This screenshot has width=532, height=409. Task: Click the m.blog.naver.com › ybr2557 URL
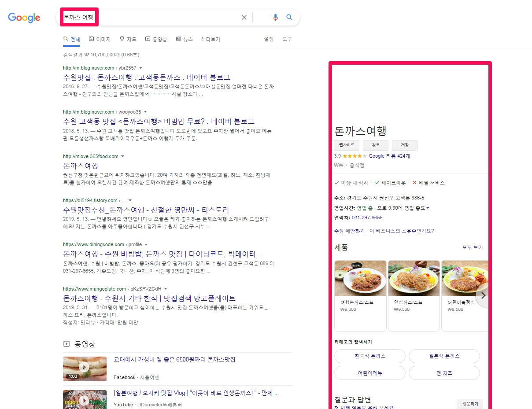point(100,68)
